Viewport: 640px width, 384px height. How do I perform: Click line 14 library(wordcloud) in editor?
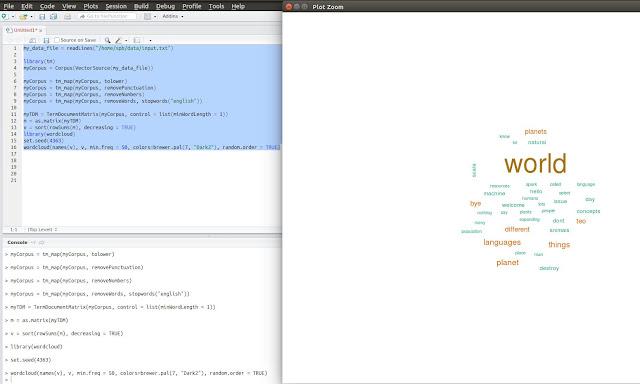click(x=49, y=134)
